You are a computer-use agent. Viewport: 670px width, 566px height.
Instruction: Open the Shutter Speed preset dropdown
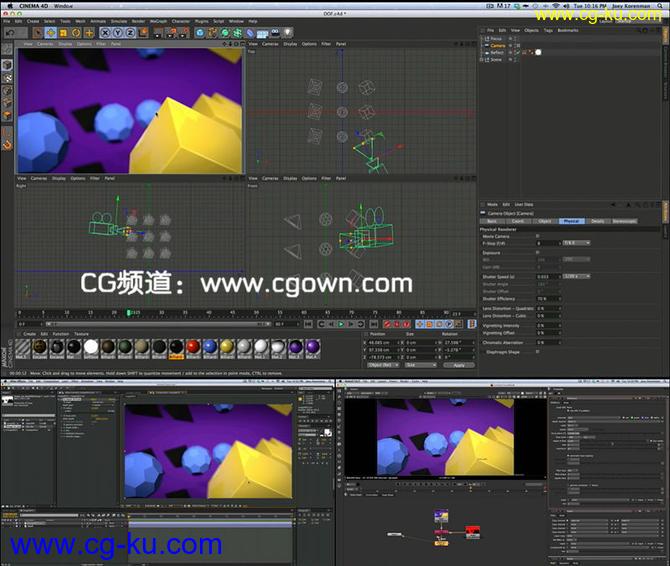pyautogui.click(x=576, y=276)
